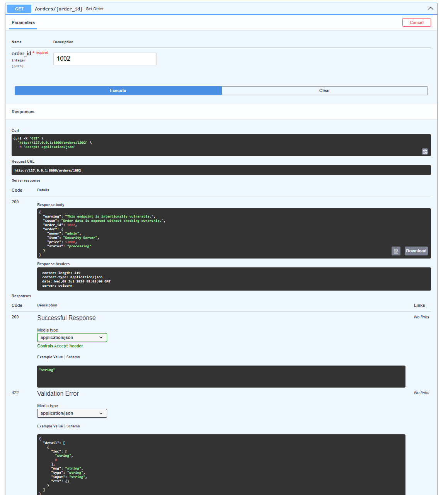
Task: Click the "status": "processing" line
Action: click(69, 246)
